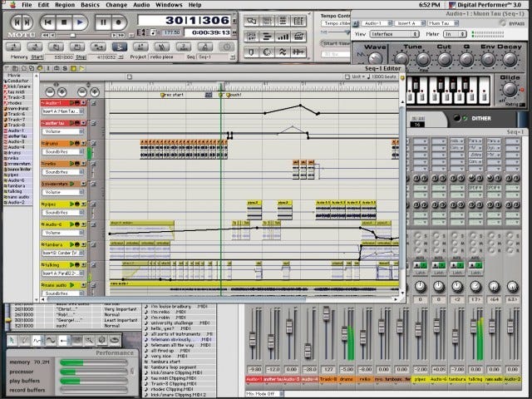This screenshot has width=532, height=399.
Task: Click the yellow marker icon in Seq-1 Editor toolbar
Action: click(x=73, y=68)
